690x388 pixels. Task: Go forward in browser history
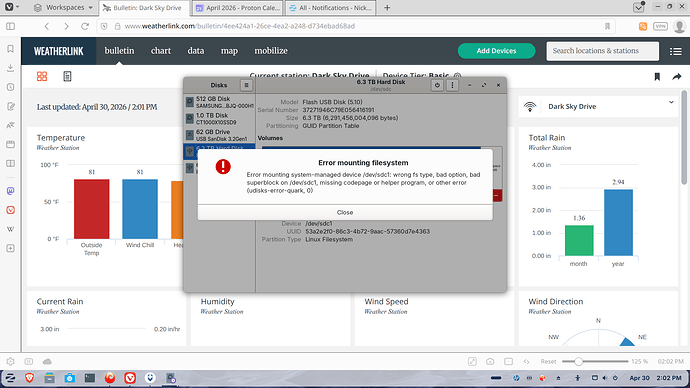66,26
